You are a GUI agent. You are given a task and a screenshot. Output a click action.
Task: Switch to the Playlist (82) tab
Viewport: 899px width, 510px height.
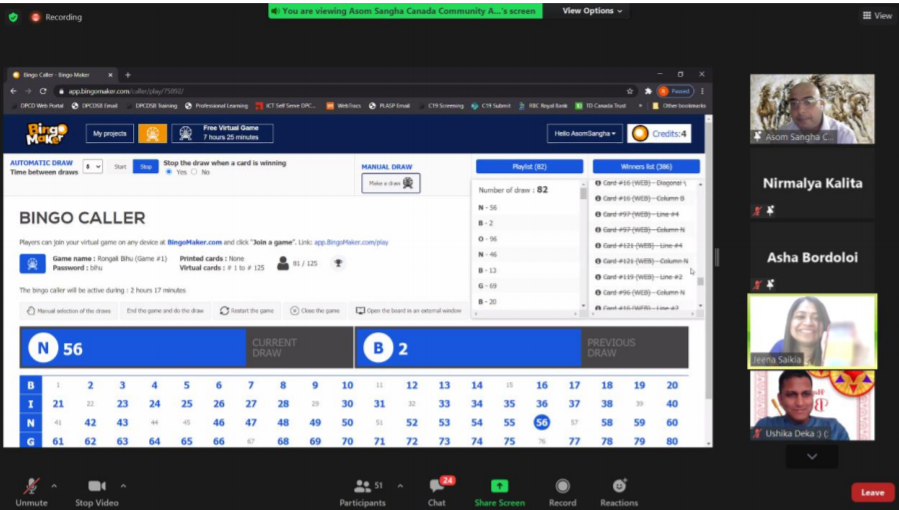pos(529,167)
